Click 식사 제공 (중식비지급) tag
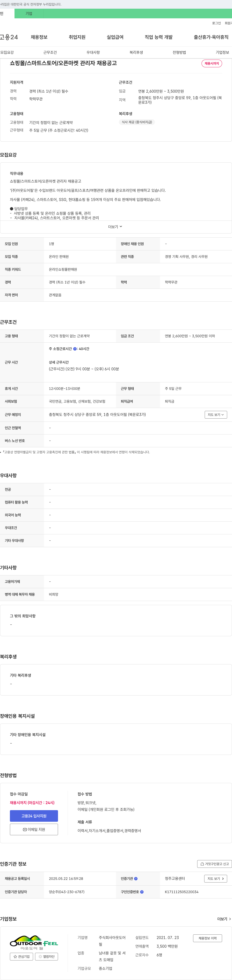Image resolution: width=232 pixels, height=980 pixels. tap(137, 122)
